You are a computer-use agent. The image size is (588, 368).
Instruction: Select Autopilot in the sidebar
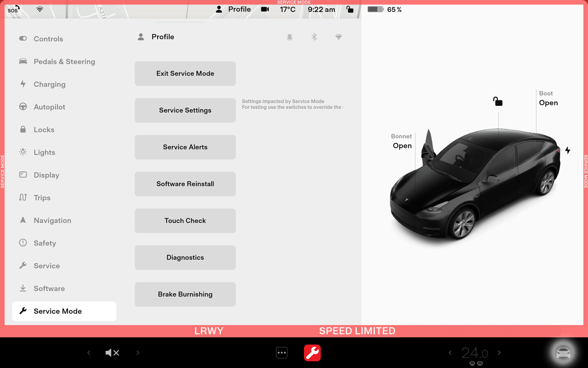pos(49,107)
